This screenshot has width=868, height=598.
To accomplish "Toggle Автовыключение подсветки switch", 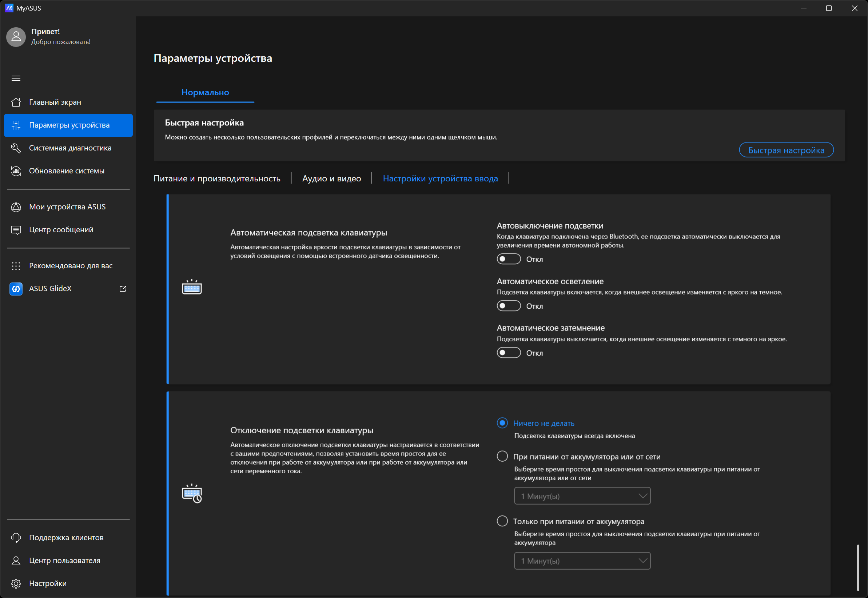I will click(509, 259).
